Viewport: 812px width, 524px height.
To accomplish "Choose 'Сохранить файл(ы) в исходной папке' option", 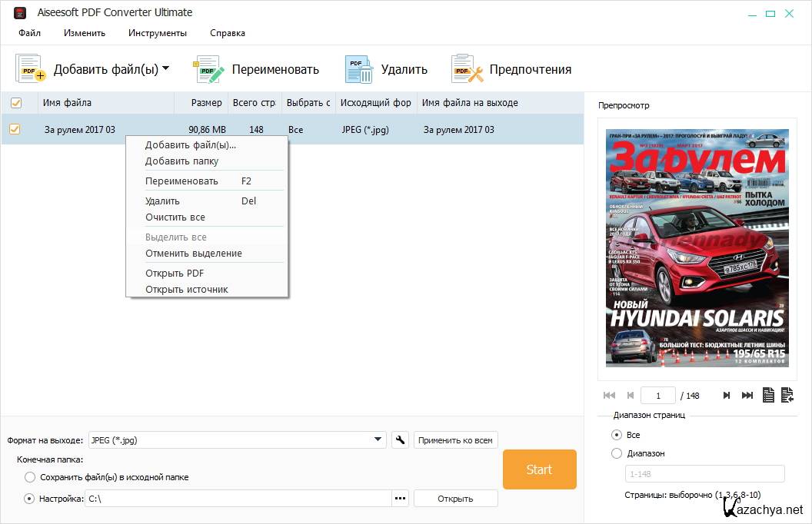I will [x=30, y=477].
